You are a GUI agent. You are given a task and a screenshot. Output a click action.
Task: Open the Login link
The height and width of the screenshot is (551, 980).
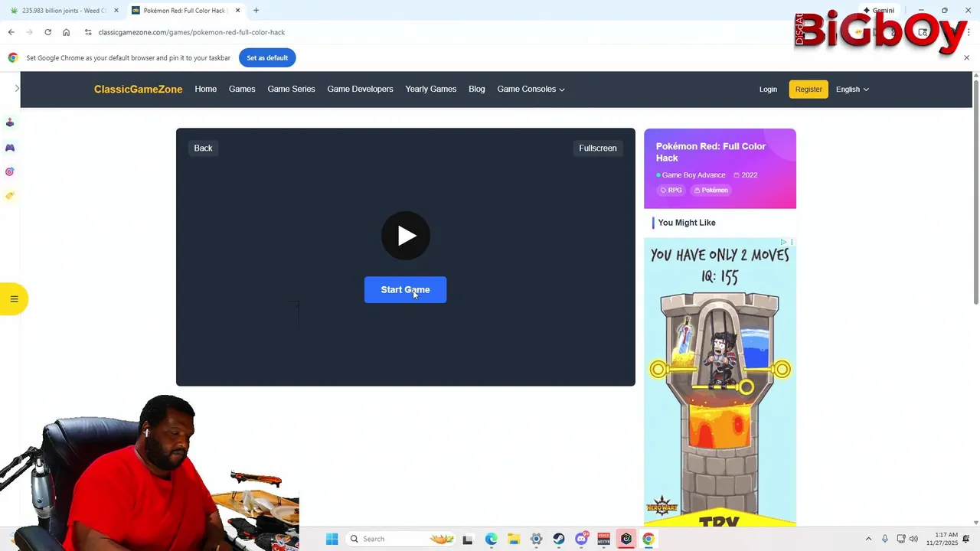coord(768,89)
